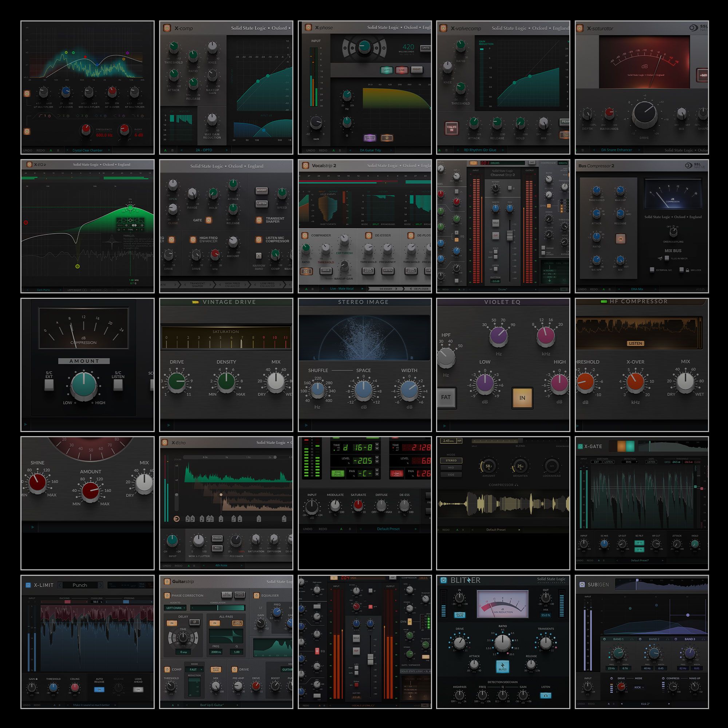
Task: Click the Blitzer power icon
Action: point(444,580)
